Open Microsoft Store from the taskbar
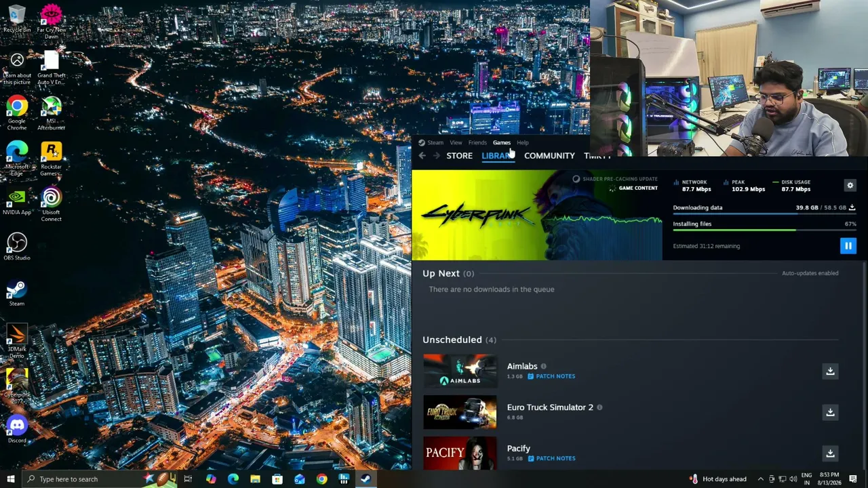 pos(277,479)
